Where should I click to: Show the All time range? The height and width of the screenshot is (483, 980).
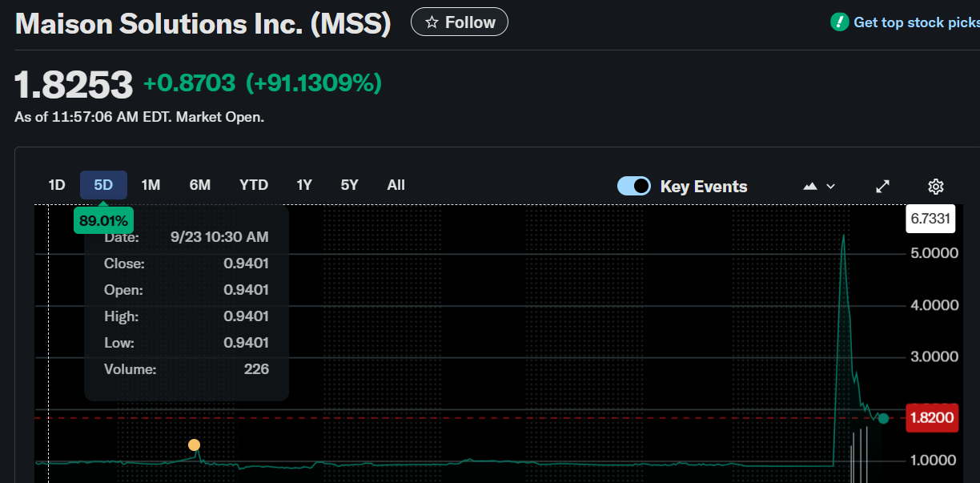coord(396,185)
